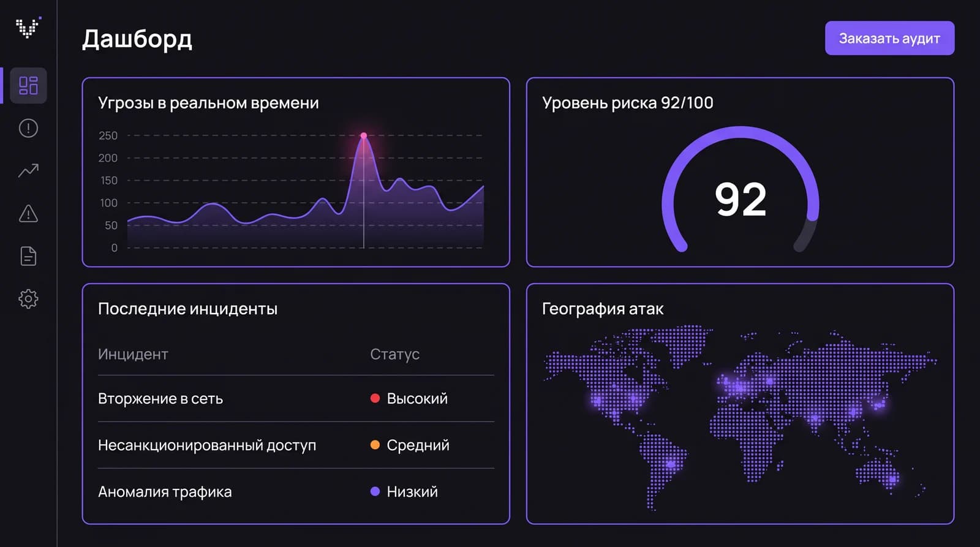Click the 250 axis label on chart
The width and height of the screenshot is (980, 547).
(x=108, y=135)
